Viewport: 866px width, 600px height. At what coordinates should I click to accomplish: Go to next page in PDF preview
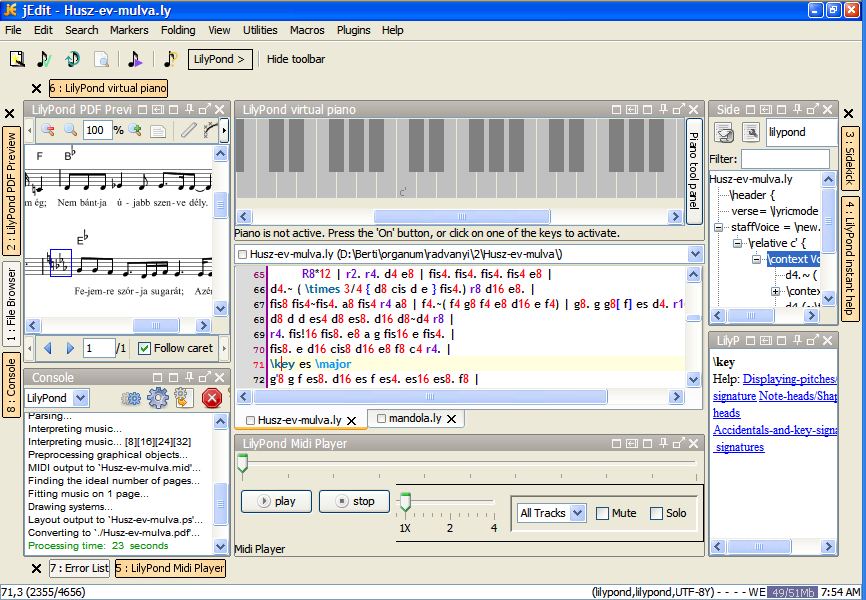pyautogui.click(x=69, y=348)
